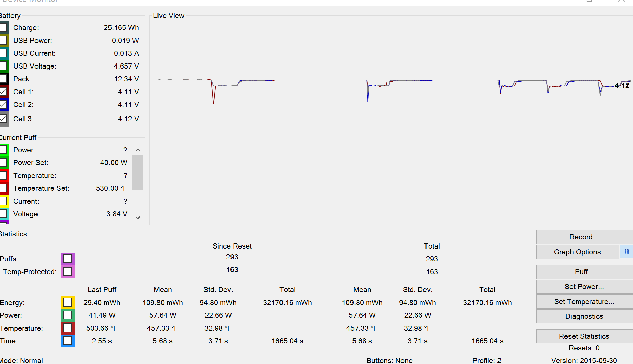Uncheck the Cell 3 graph checkbox
Screen dimensions: 633x364
(3, 119)
